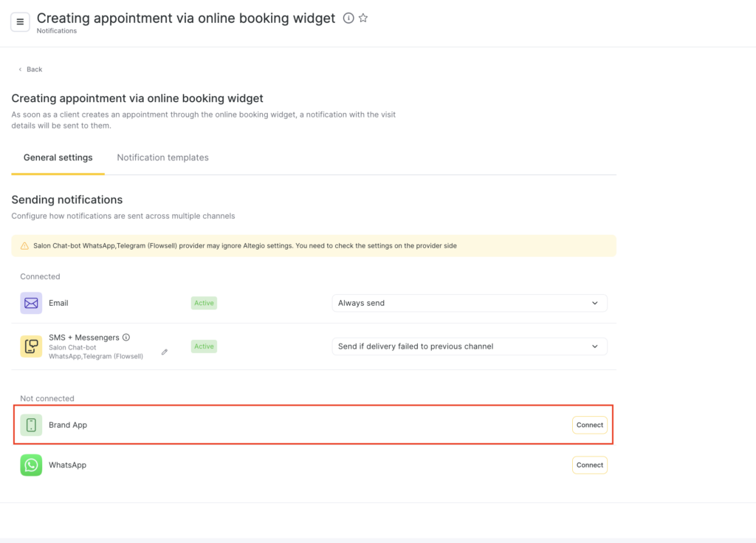Click the Notifications breadcrumb under title
Image resolution: width=756 pixels, height=543 pixels.
click(x=57, y=31)
